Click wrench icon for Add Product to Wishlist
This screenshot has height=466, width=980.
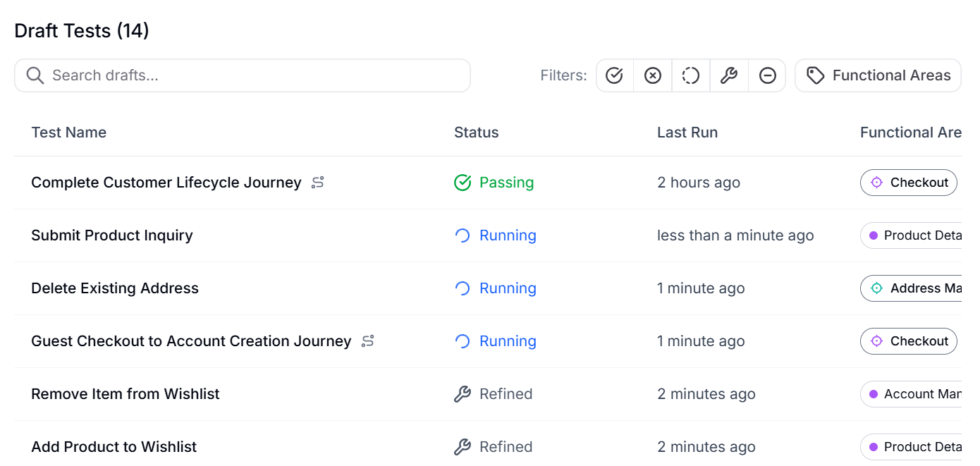(463, 447)
